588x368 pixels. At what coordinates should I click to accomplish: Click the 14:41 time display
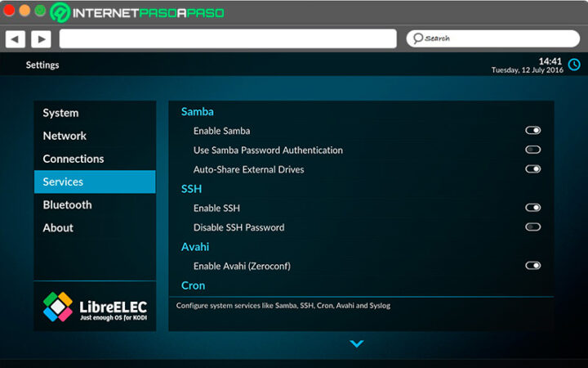(550, 61)
